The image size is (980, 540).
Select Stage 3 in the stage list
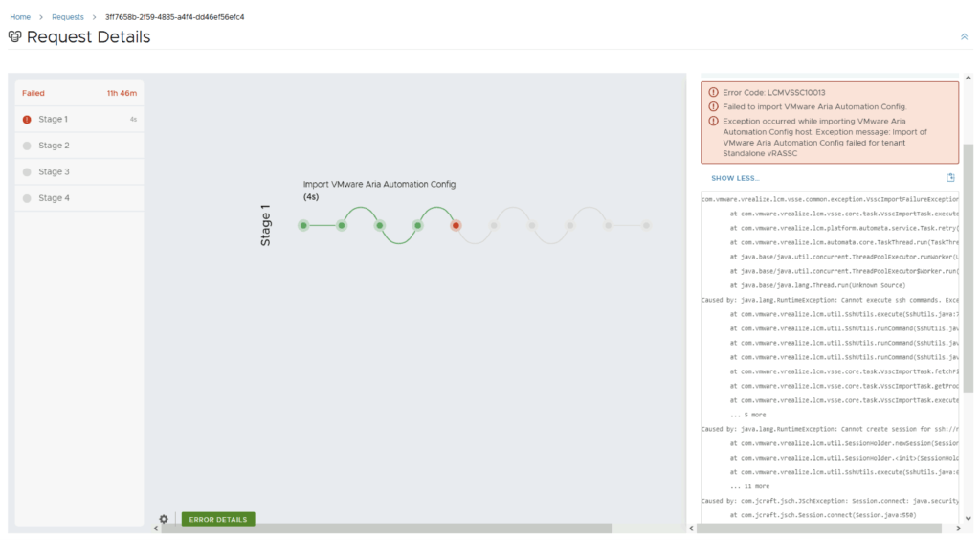click(x=55, y=172)
